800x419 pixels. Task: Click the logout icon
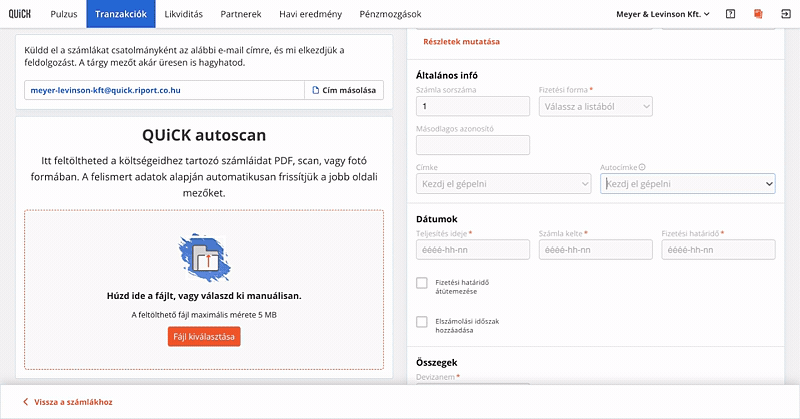(785, 14)
